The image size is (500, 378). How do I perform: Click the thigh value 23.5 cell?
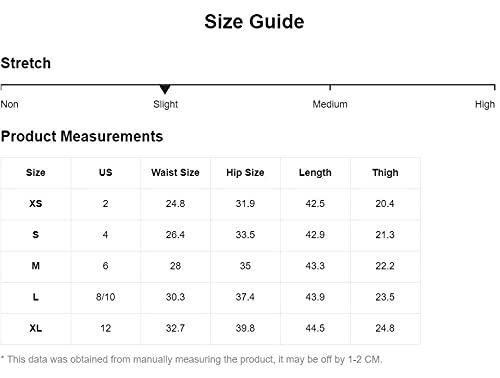tap(385, 297)
